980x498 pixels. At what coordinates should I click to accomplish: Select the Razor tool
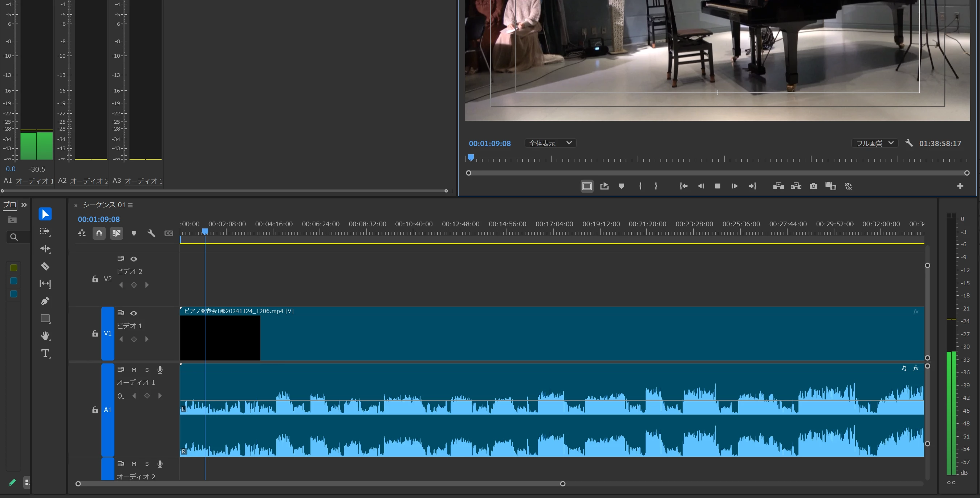click(x=45, y=267)
